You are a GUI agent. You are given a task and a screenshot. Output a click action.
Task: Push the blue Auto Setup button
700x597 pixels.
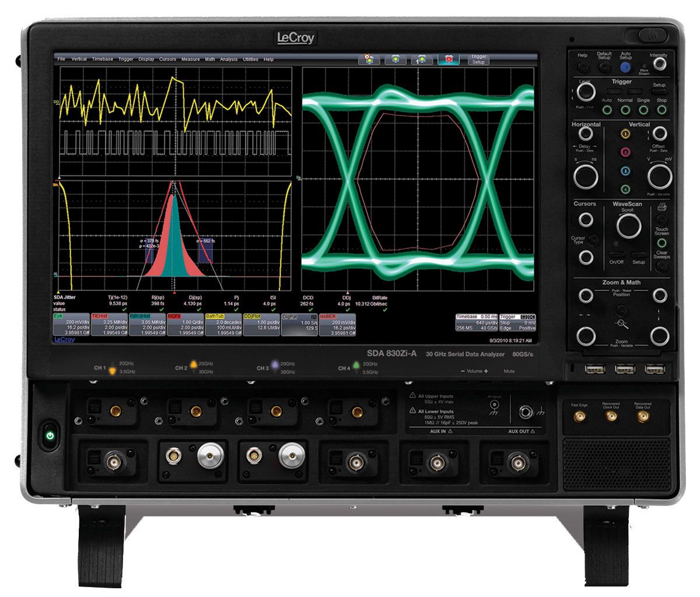(x=625, y=68)
